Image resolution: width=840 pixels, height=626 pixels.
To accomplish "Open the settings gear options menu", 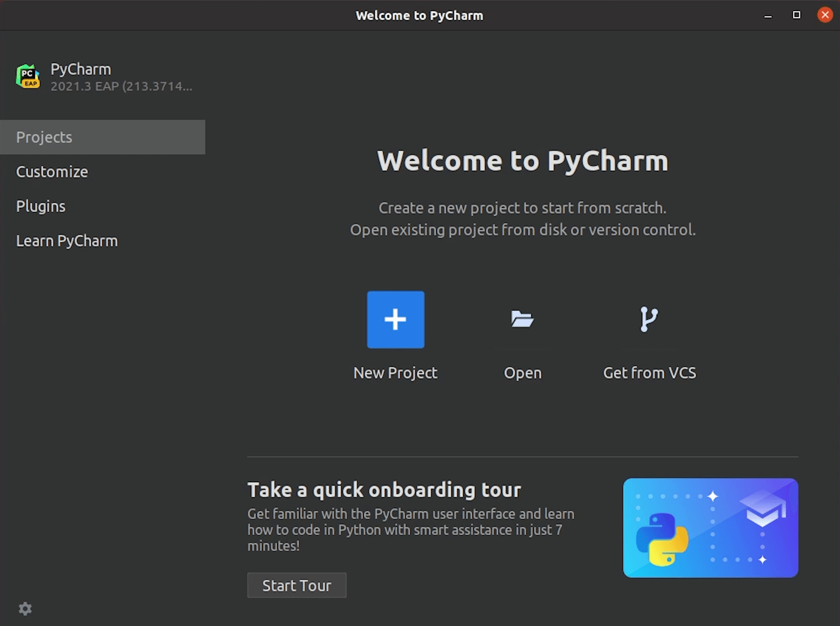I will [25, 608].
